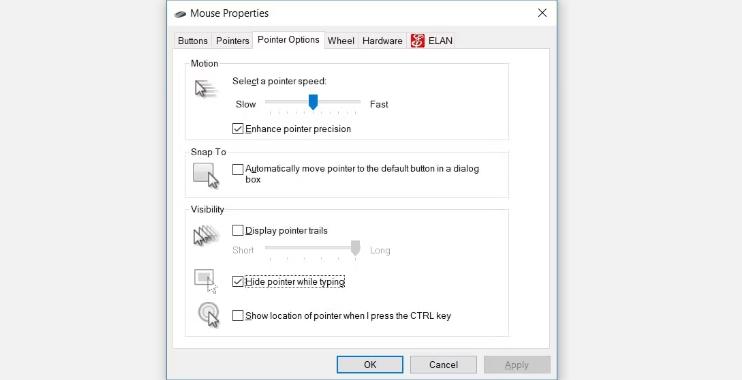The height and width of the screenshot is (380, 742).
Task: Click the red ELAN logo icon
Action: tap(417, 41)
